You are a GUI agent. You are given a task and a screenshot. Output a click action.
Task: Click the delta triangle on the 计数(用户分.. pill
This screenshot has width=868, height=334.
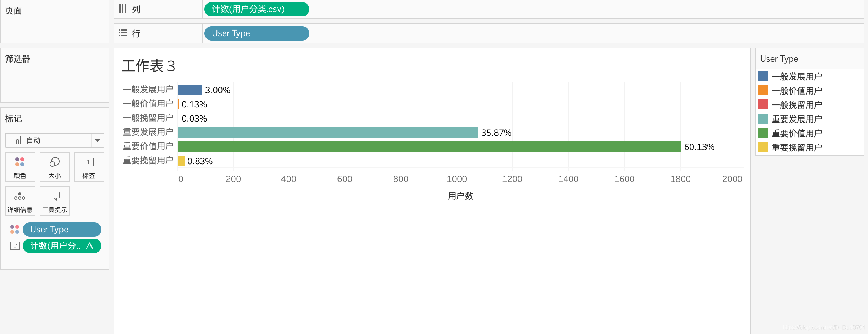(90, 246)
